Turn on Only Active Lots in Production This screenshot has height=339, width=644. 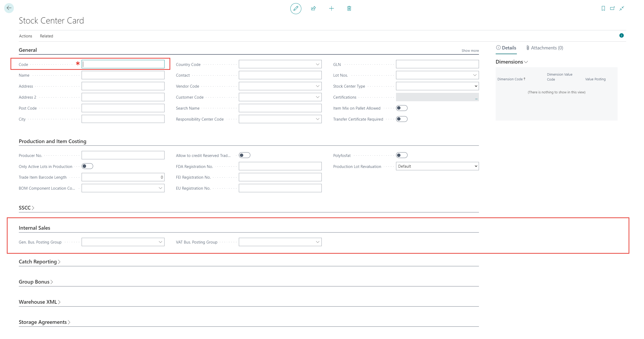[87, 166]
